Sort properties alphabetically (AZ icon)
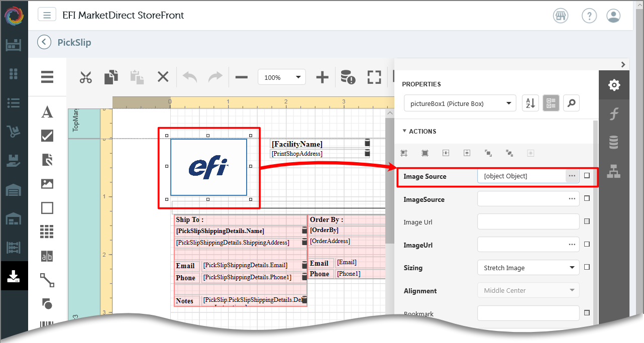Image resolution: width=644 pixels, height=343 pixels. pyautogui.click(x=530, y=103)
